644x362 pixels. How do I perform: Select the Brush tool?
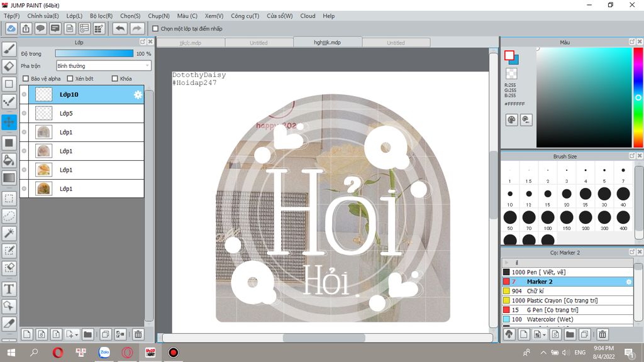click(9, 48)
